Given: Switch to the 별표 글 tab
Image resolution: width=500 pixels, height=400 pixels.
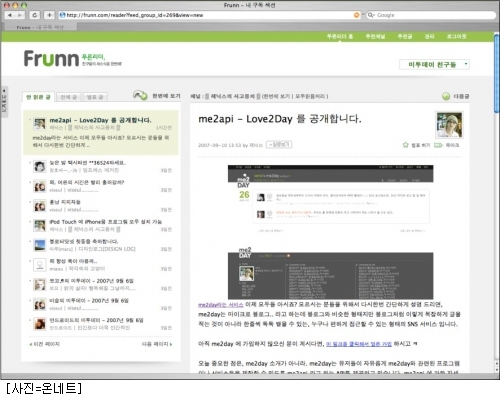Looking at the screenshot, I should (95, 97).
